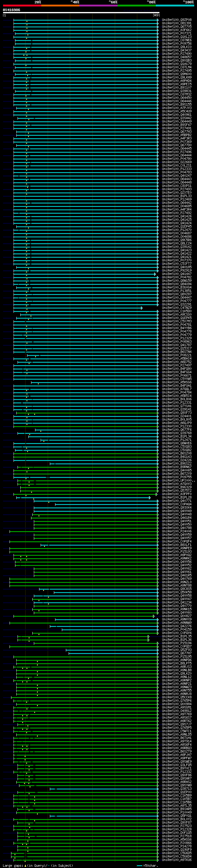Select UniRef100_Q41234 label
This screenshot has width=197, height=868.
click(x=177, y=603)
